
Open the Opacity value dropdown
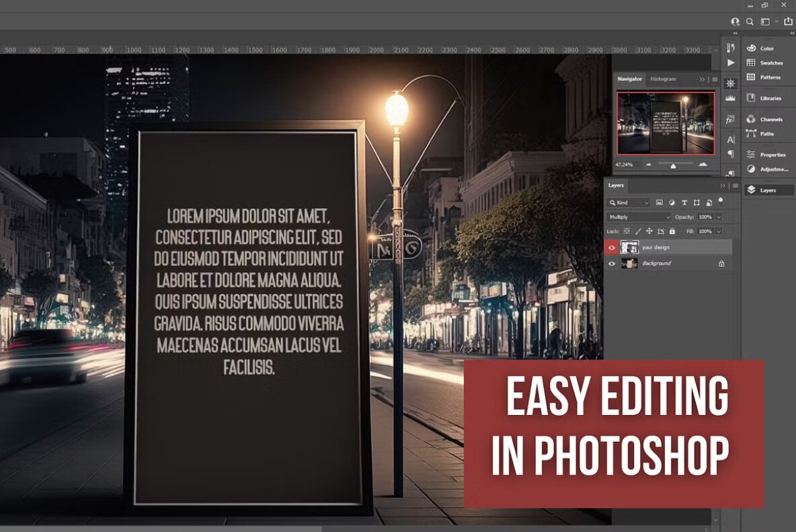pos(719,217)
